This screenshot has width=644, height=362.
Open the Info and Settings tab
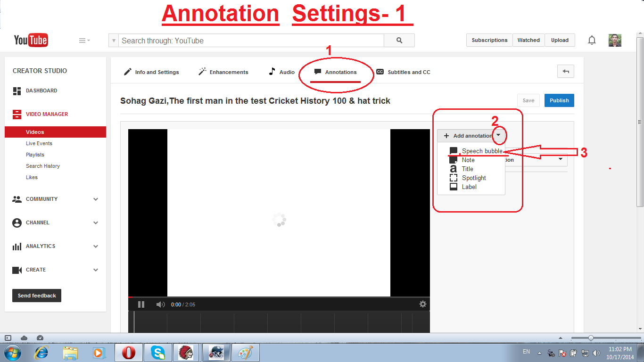(x=157, y=72)
